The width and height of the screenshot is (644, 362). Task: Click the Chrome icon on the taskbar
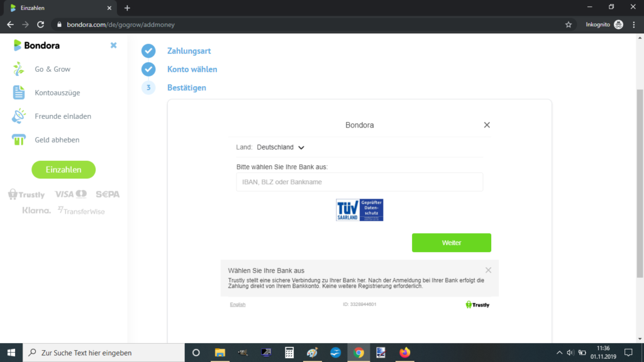(358, 353)
